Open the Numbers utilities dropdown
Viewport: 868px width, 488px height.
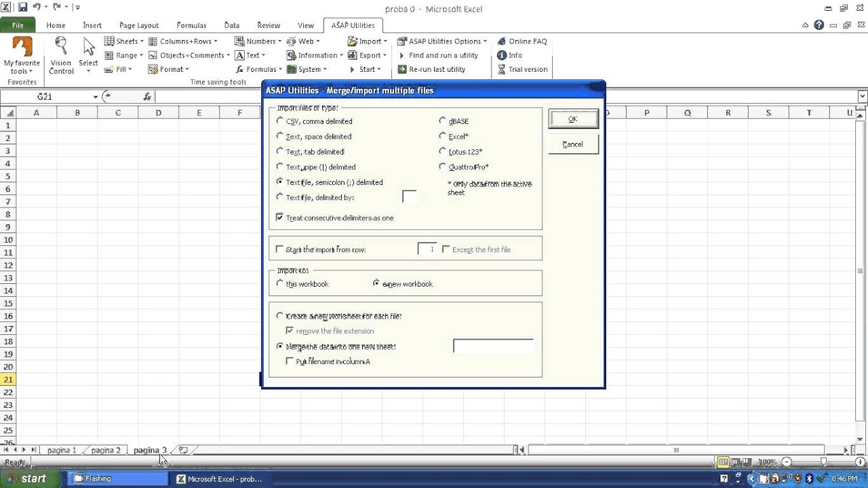click(258, 41)
